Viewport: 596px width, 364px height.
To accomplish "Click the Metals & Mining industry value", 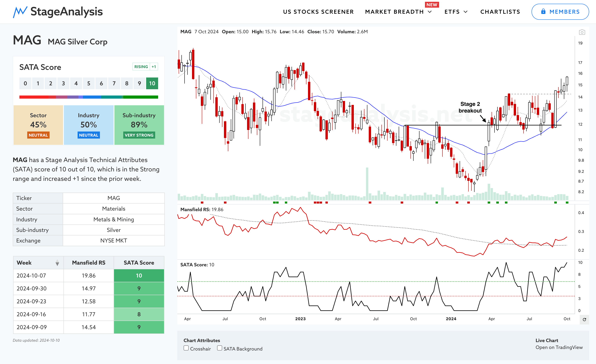I will coord(114,219).
